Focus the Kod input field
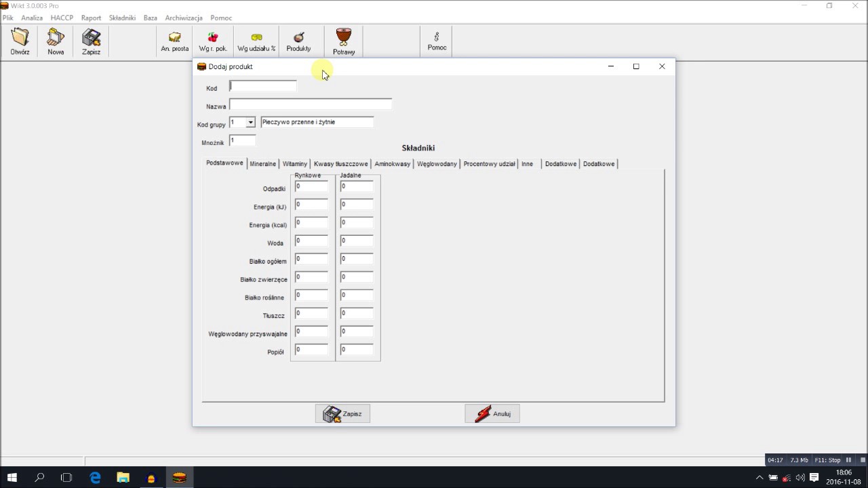Screen dimensions: 868x488 coord(263,86)
